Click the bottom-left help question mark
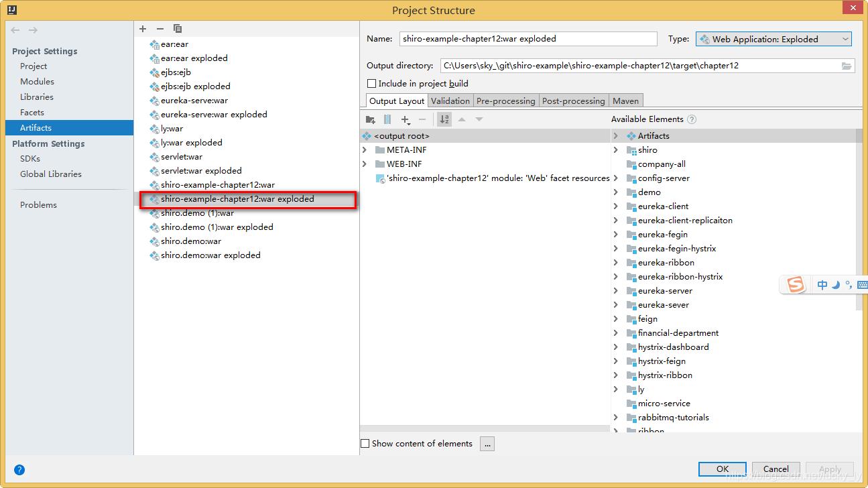 pos(19,470)
